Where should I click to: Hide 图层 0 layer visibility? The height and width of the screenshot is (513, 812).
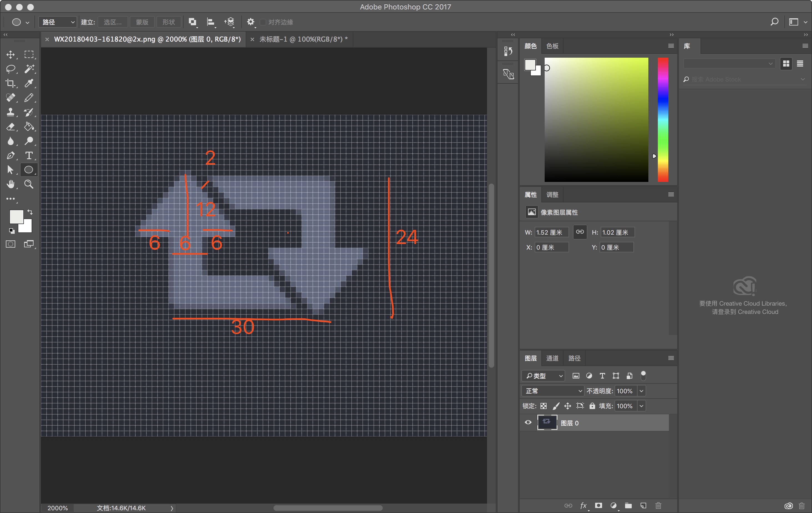coord(528,423)
